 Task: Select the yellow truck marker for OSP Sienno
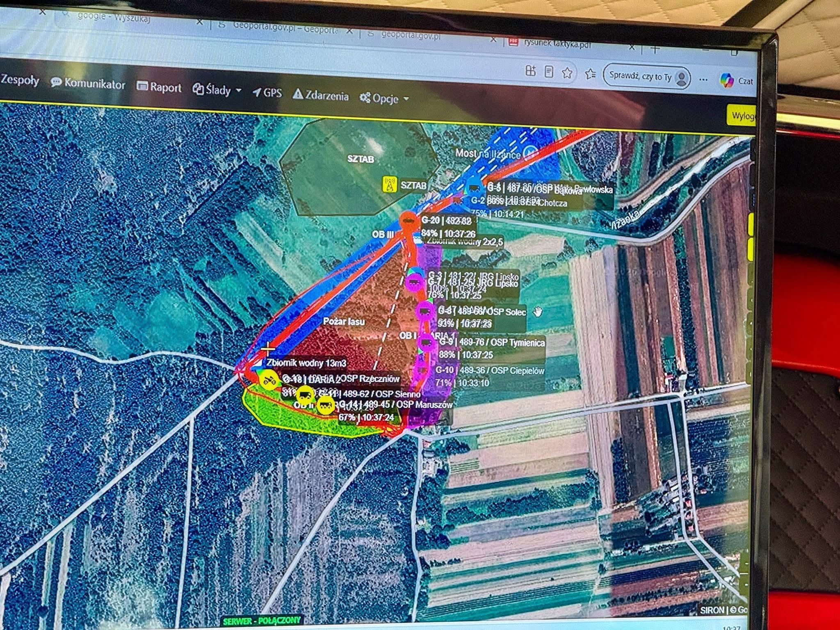pyautogui.click(x=305, y=394)
